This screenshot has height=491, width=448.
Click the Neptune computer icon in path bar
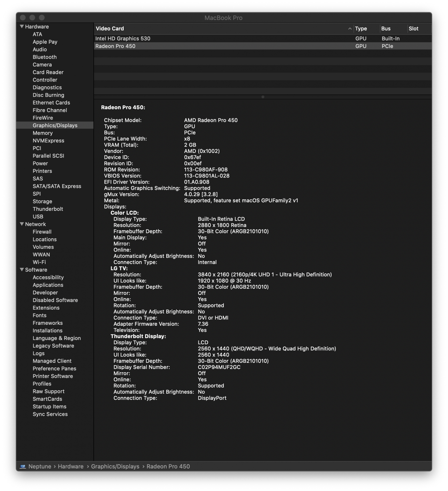click(x=23, y=466)
